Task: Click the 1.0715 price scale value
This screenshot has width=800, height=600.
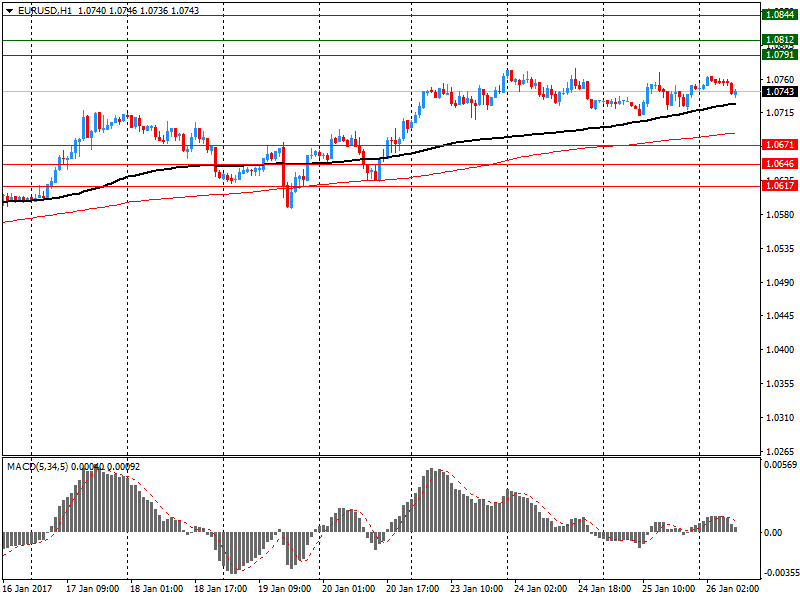Action: 780,113
